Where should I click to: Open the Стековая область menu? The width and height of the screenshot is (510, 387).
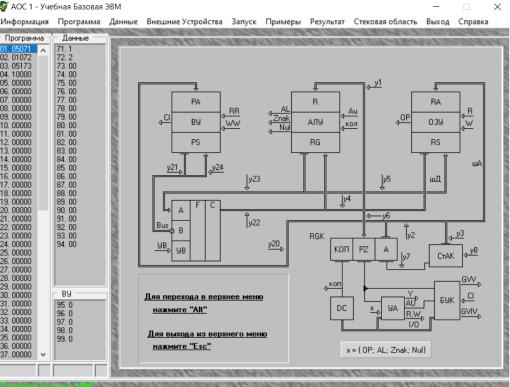tap(385, 22)
